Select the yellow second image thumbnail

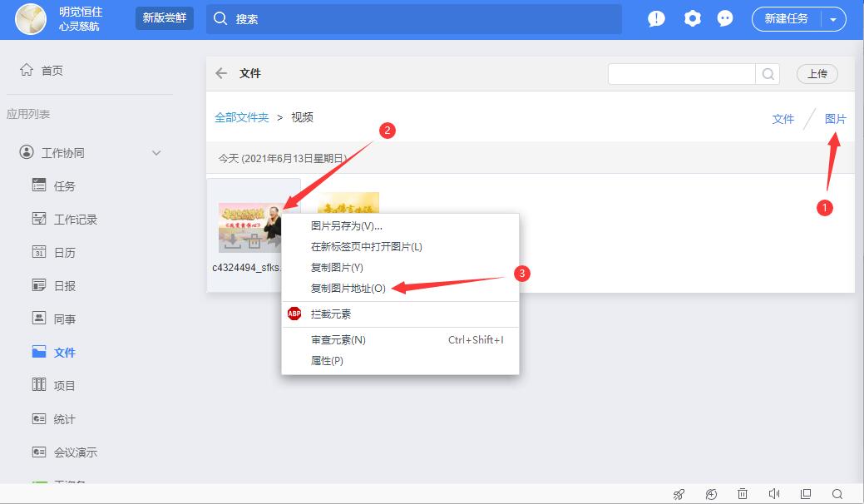coord(348,203)
